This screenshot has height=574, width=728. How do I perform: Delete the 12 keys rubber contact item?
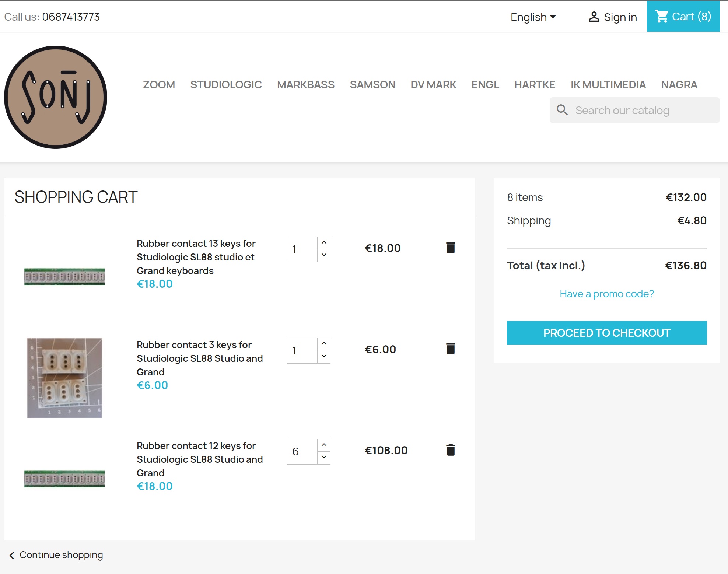pyautogui.click(x=450, y=450)
